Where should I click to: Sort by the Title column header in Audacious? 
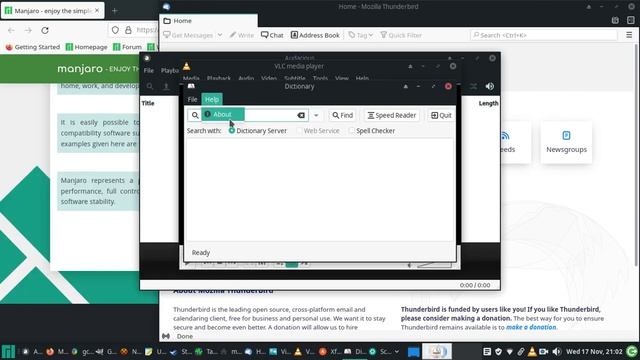pyautogui.click(x=148, y=103)
